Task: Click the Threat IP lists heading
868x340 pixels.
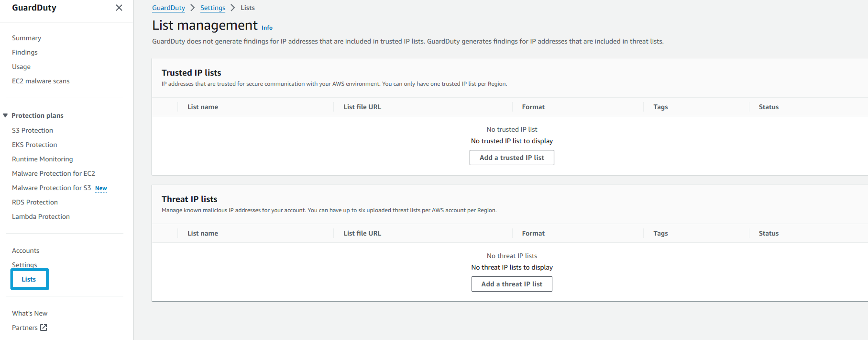Action: tap(189, 199)
